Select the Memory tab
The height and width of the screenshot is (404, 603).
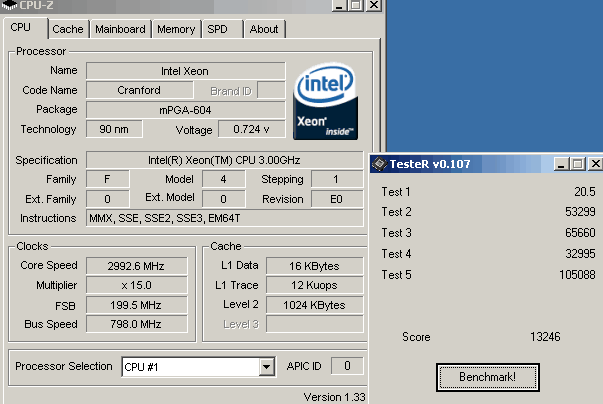pyautogui.click(x=176, y=29)
